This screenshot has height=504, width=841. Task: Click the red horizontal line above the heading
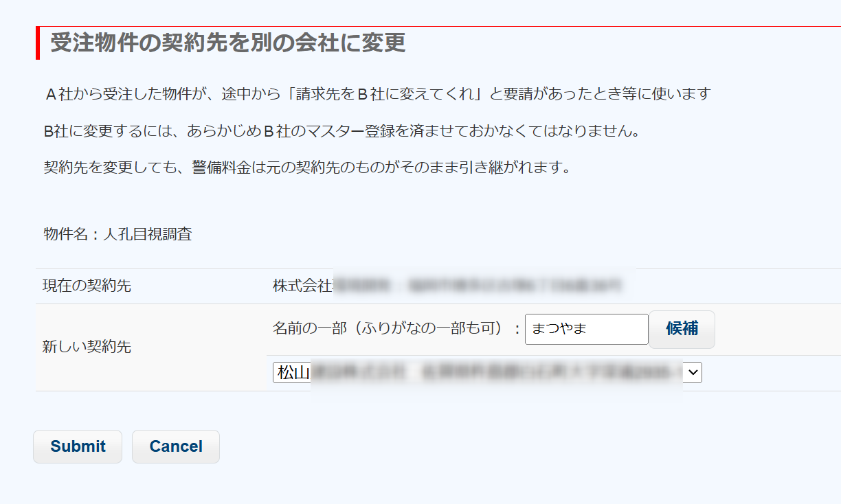pos(481,27)
